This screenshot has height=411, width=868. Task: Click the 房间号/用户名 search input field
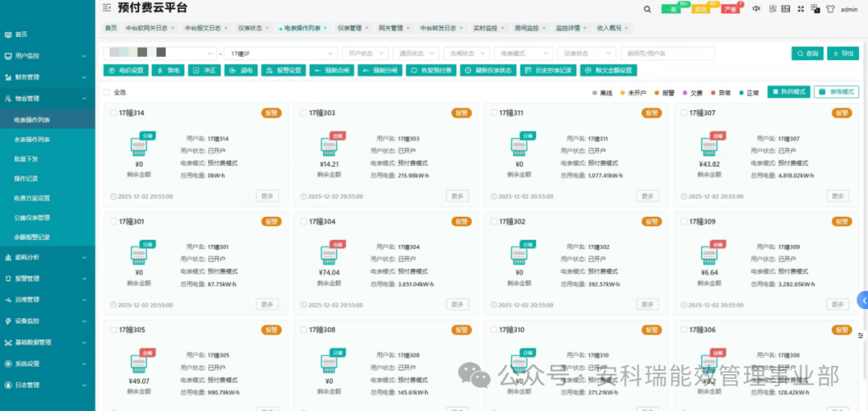tap(668, 54)
